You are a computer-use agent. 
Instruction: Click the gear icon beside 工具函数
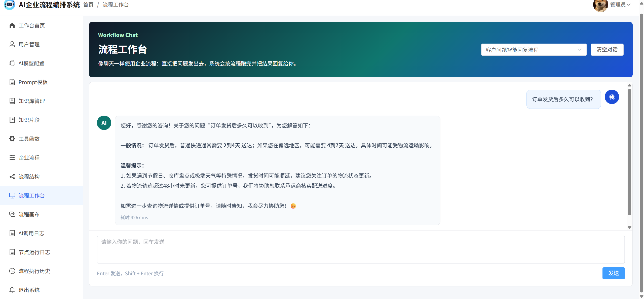12,139
